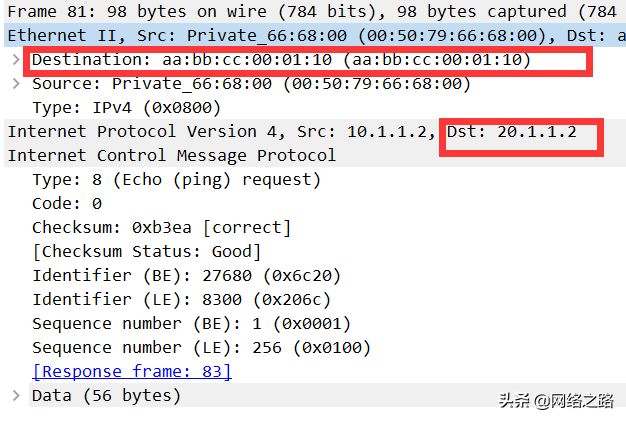626x421 pixels.
Task: Select the Identifier (LE): 8300 line
Action: (x=182, y=300)
